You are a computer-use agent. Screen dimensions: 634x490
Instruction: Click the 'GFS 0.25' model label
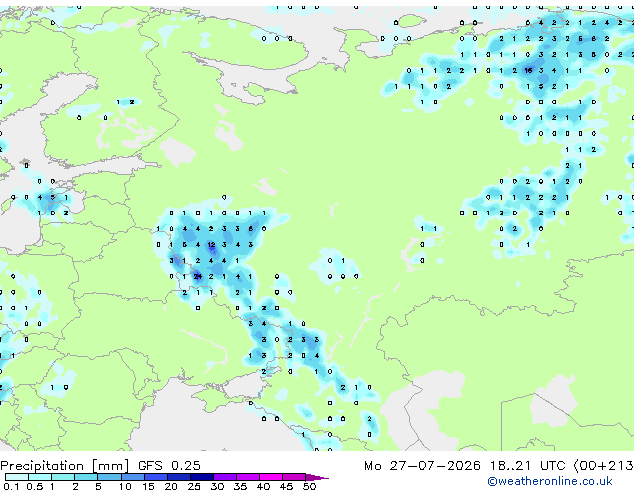[169, 466]
